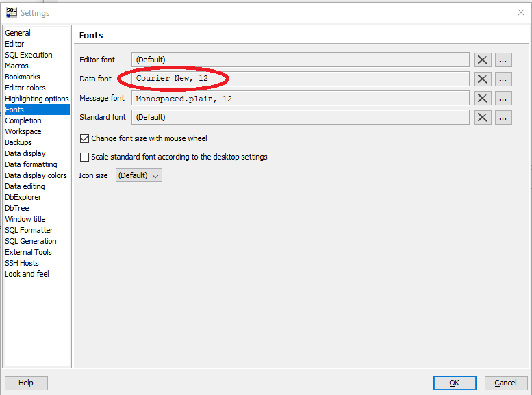The height and width of the screenshot is (395, 532).
Task: Select Highlighting options page
Action: 37,99
